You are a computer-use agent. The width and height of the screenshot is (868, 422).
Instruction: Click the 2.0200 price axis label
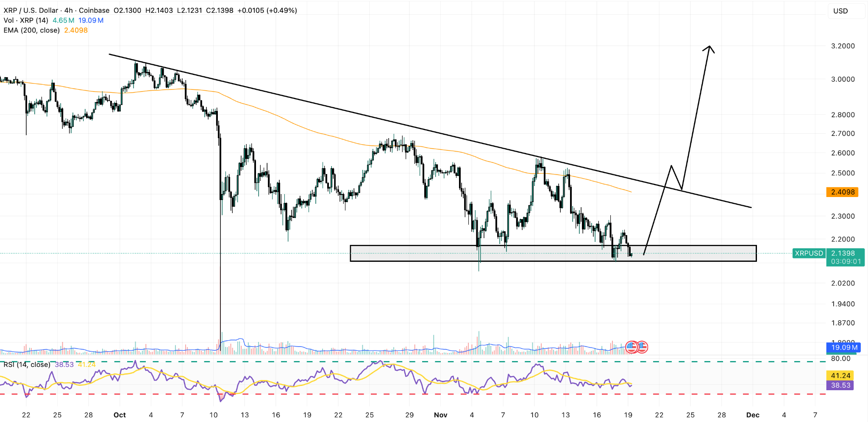(843, 283)
